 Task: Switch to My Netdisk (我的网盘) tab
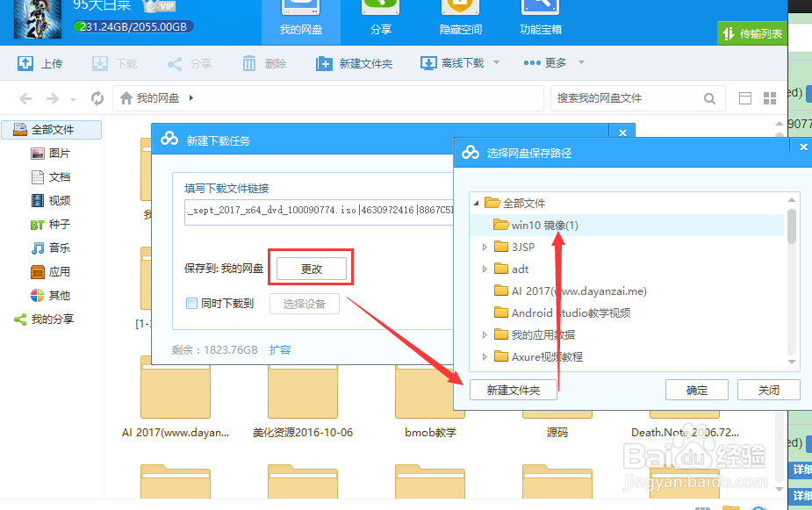301,21
